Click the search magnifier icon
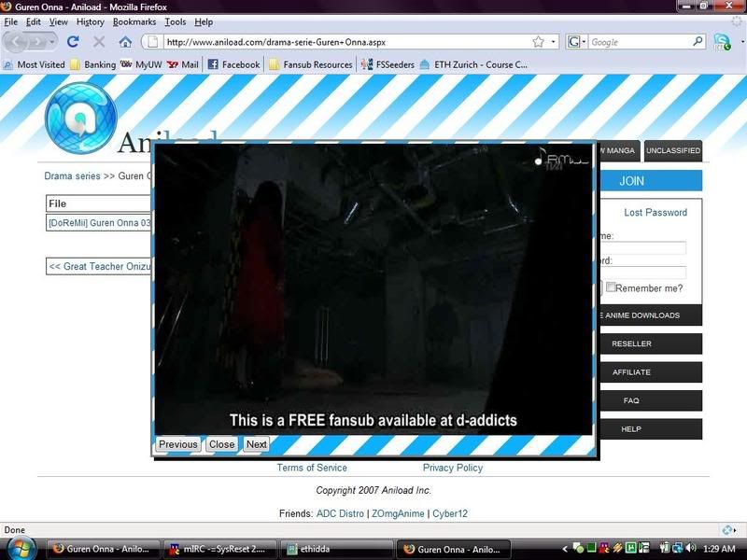Screen dimensions: 747x560 tap(698, 41)
